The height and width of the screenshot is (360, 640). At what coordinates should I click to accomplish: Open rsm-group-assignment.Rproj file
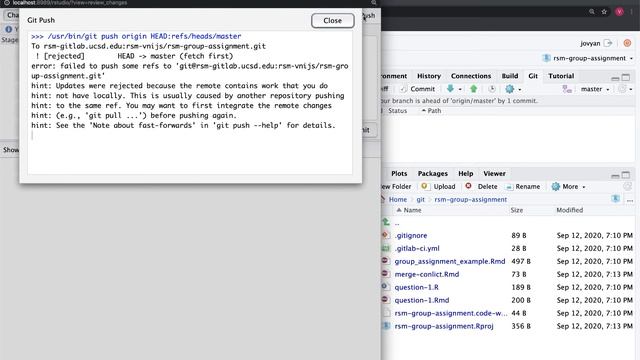(x=444, y=326)
